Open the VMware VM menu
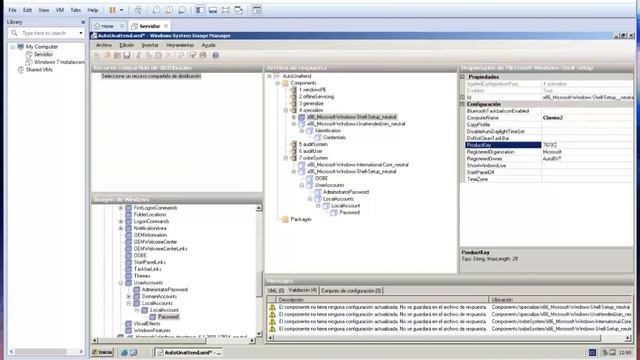Image resolution: width=640 pixels, height=360 pixels. tap(60, 10)
